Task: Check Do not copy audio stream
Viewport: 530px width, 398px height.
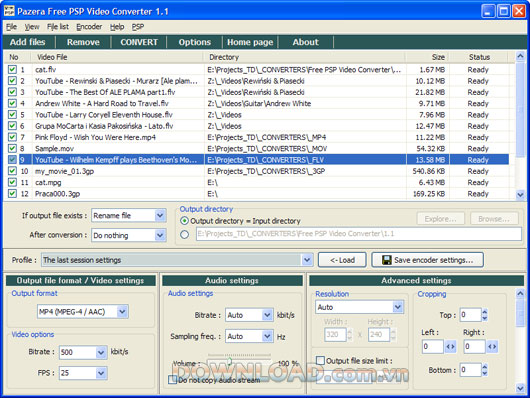Action: [172, 380]
